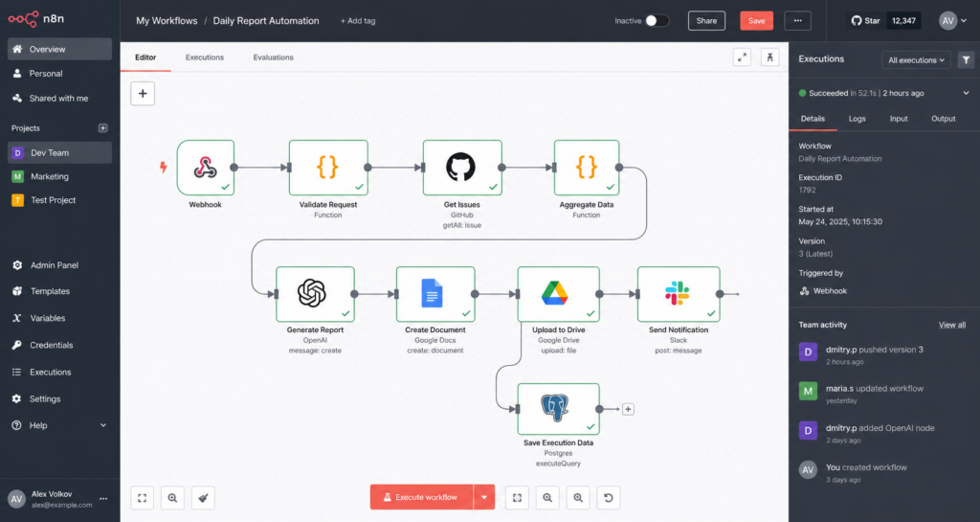The width and height of the screenshot is (980, 522).
Task: Open Templates in the sidebar
Action: 59,291
